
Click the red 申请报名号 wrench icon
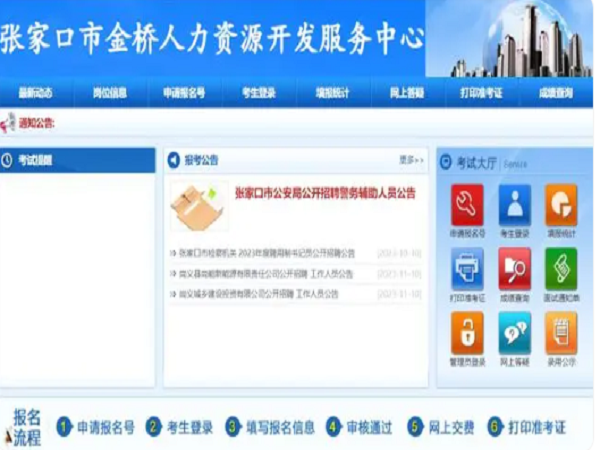click(467, 205)
